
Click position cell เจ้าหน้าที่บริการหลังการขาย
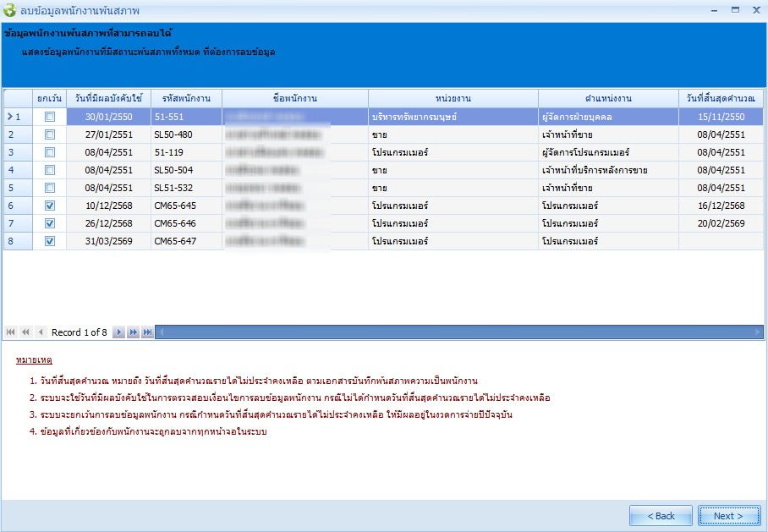pos(608,170)
